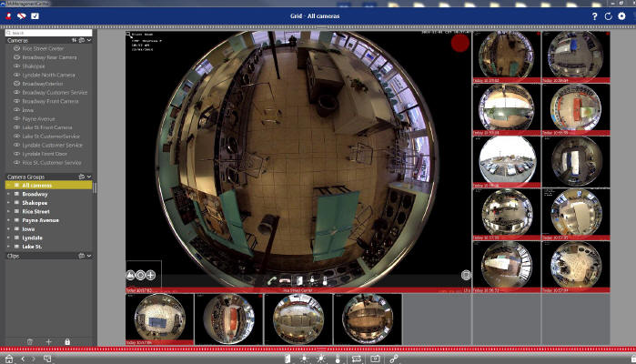Screen dimensions: 636x364
Task: Click the trash delete icon in sidebar
Action: [30, 341]
